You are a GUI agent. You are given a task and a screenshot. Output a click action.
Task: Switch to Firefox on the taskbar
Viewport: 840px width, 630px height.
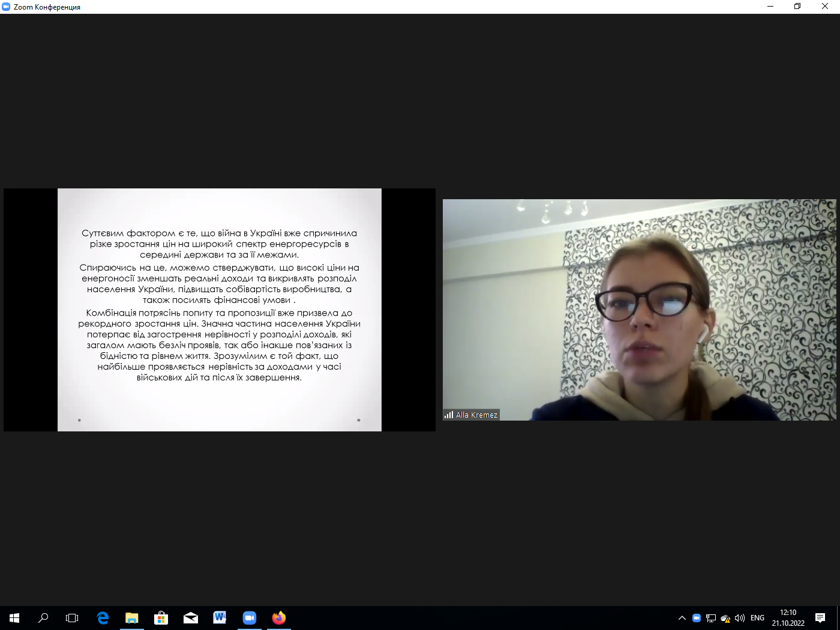click(x=279, y=618)
